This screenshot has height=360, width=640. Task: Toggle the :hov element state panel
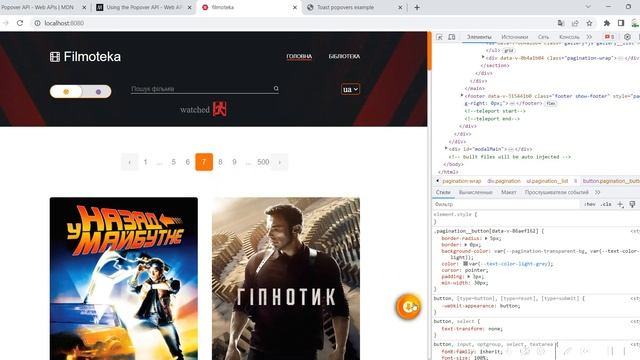[589, 204]
